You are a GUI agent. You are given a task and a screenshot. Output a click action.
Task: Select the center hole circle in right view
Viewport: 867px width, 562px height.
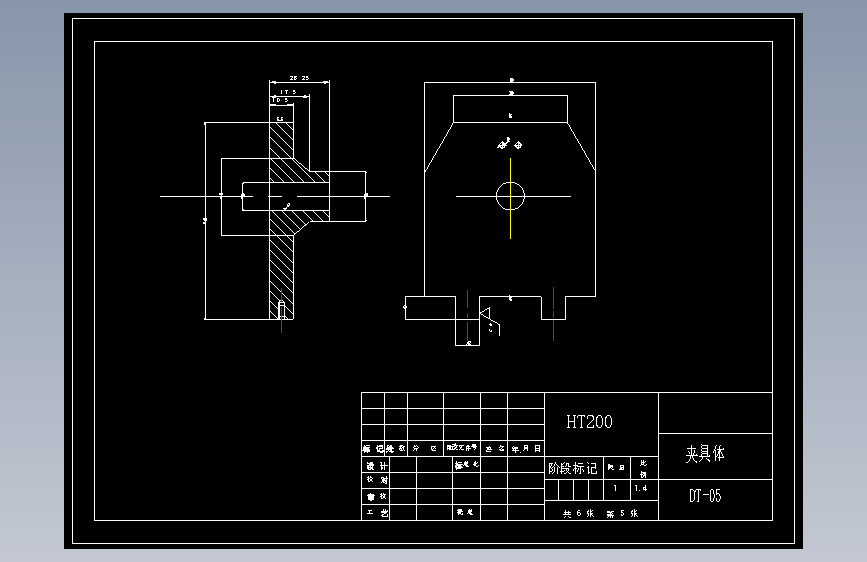click(510, 196)
